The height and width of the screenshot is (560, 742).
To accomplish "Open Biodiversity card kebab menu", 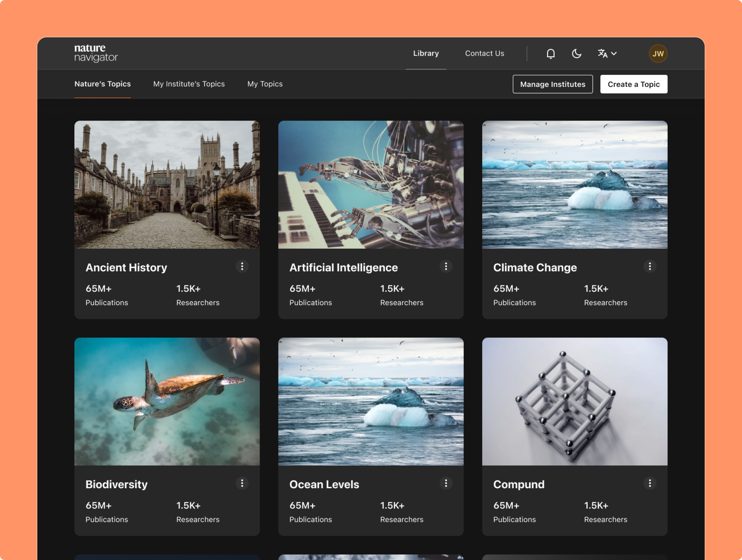I will point(242,483).
